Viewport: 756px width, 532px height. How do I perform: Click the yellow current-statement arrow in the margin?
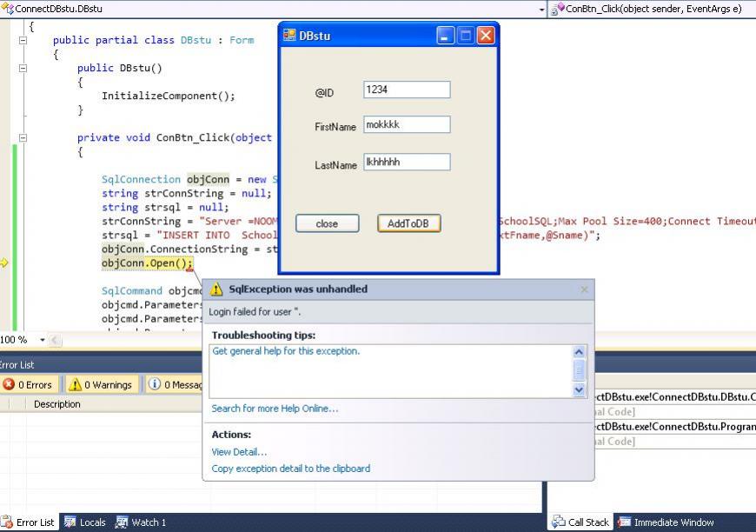4,263
